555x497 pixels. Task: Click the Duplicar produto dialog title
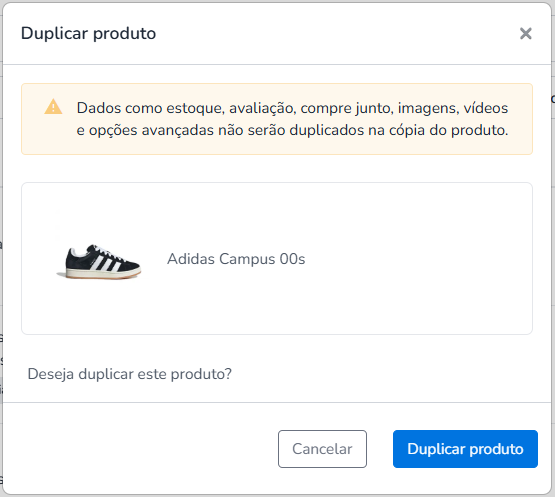click(x=88, y=34)
